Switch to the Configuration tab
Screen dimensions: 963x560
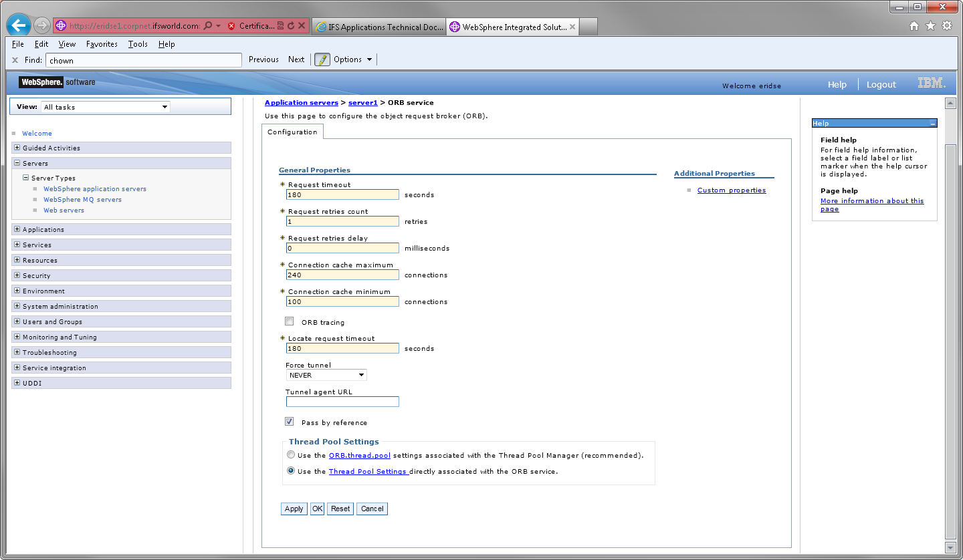[x=292, y=132]
